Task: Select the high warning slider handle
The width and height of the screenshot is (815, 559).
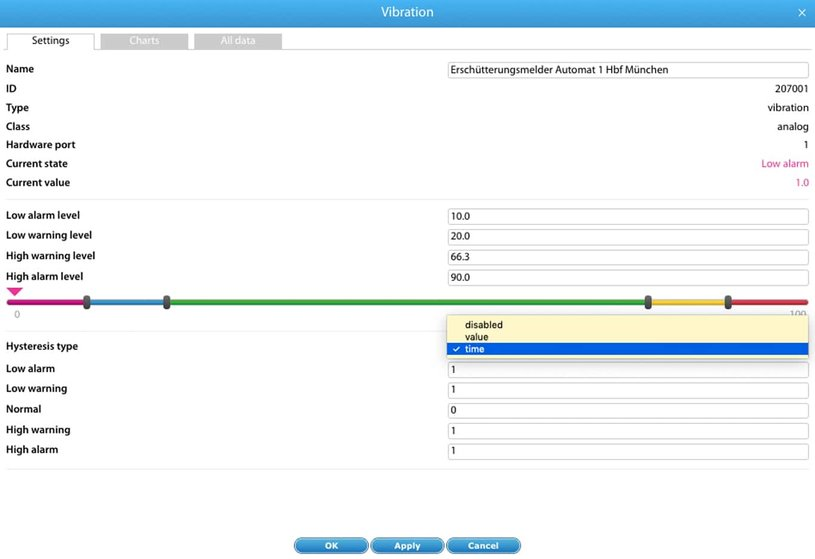Action: tap(649, 301)
